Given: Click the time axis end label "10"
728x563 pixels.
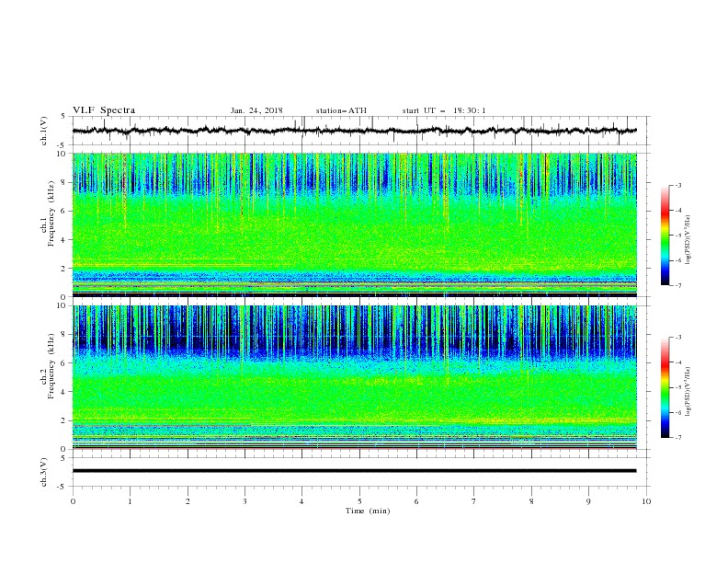Looking at the screenshot, I should click(646, 501).
